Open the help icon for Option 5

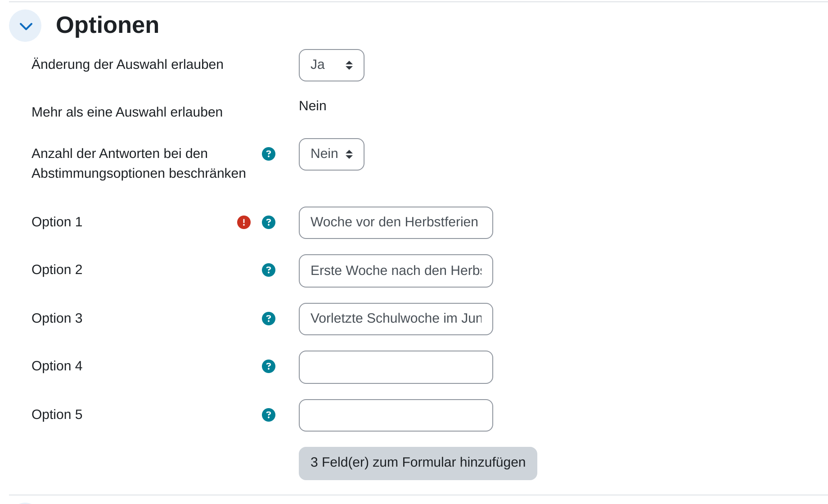click(269, 415)
